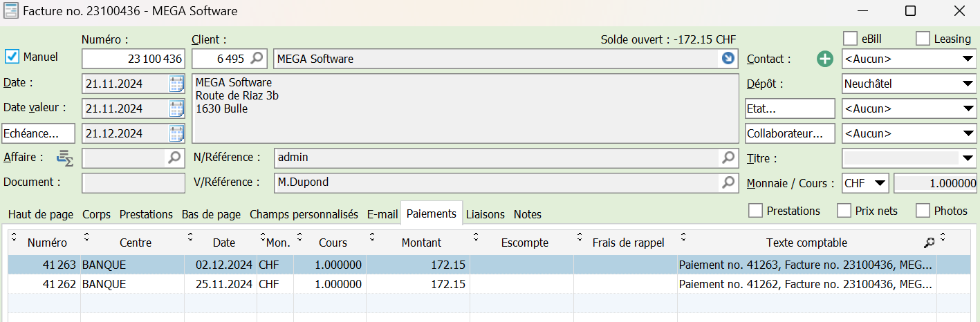980x322 pixels.
Task: Uncheck the Manuel checkbox
Action: (x=12, y=57)
